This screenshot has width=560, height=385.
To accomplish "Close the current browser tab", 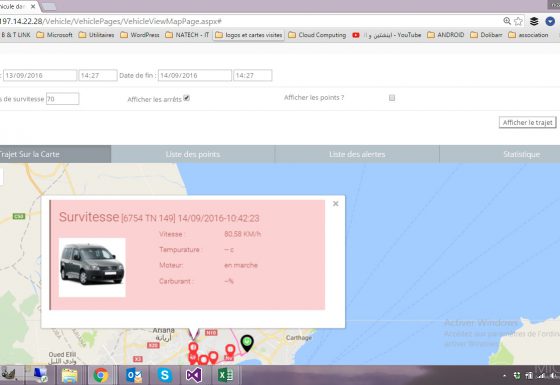I will pos(33,6).
